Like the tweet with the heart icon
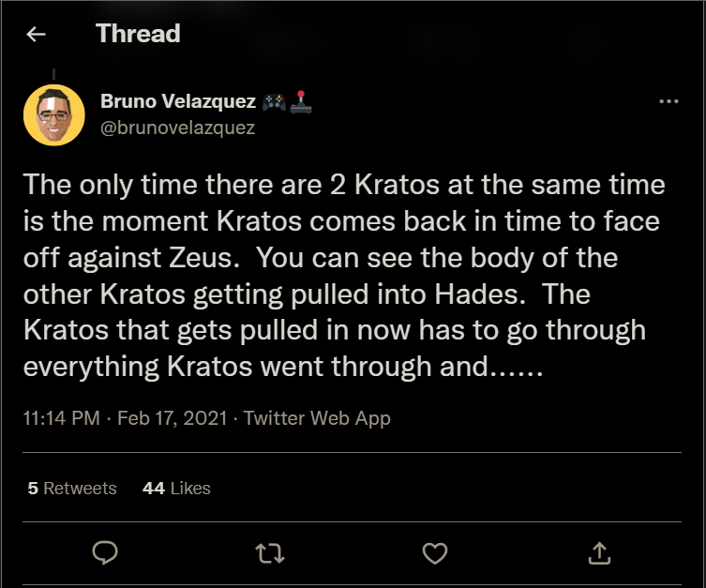This screenshot has width=706, height=588. point(434,553)
